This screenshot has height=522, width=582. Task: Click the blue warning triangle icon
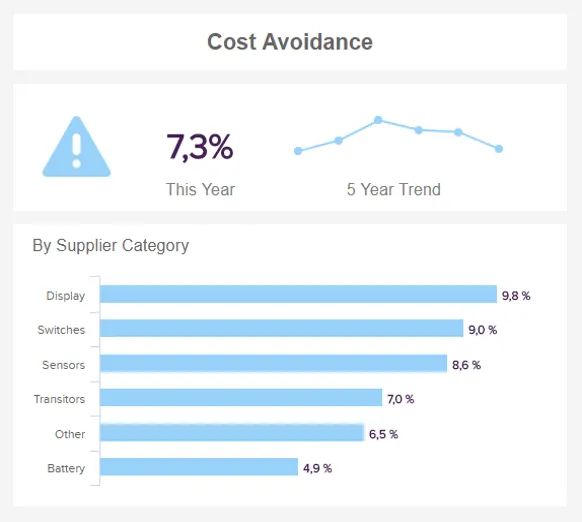click(76, 147)
